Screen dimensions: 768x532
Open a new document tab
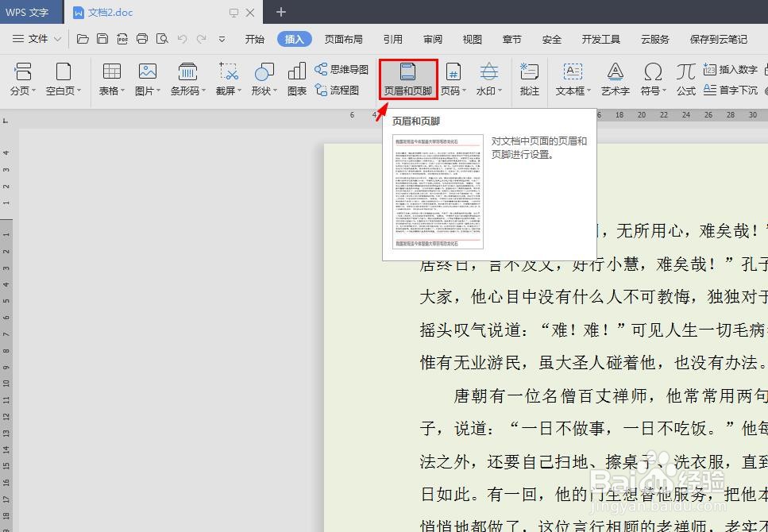[x=280, y=12]
